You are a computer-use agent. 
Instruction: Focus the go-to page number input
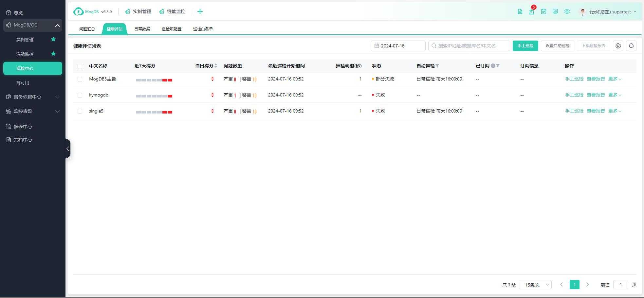(620, 285)
